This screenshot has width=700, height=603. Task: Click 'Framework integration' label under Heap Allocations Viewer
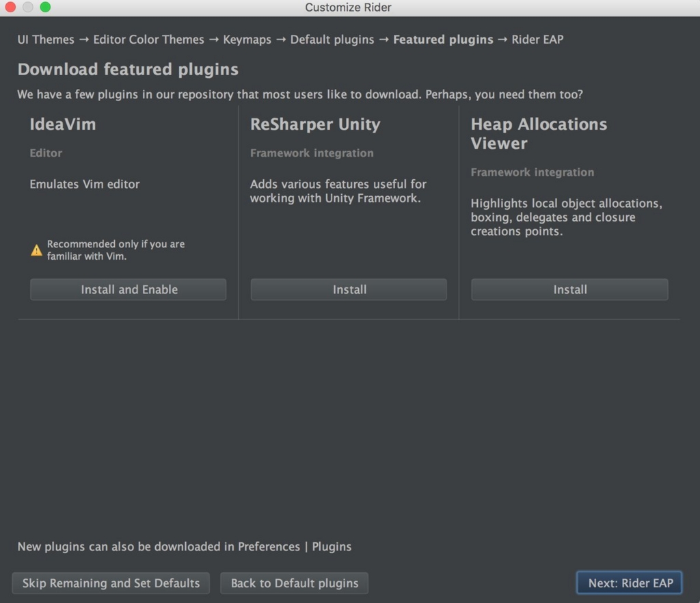point(532,172)
